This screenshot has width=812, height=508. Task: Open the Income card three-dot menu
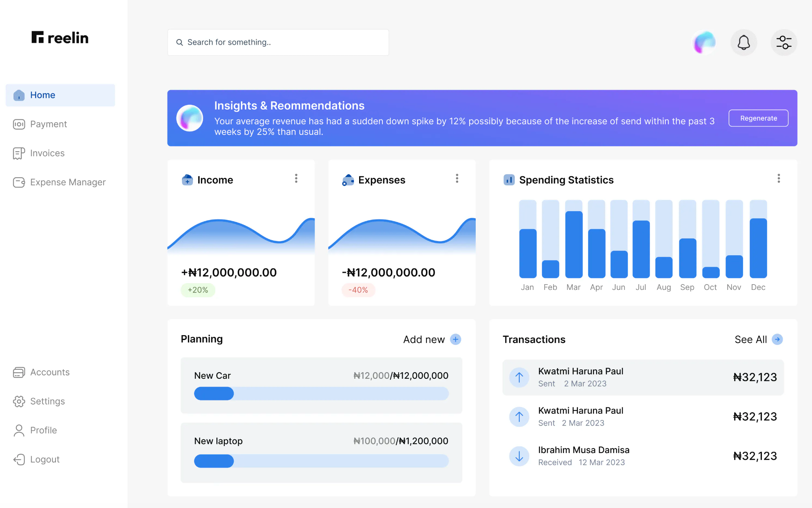(x=296, y=179)
